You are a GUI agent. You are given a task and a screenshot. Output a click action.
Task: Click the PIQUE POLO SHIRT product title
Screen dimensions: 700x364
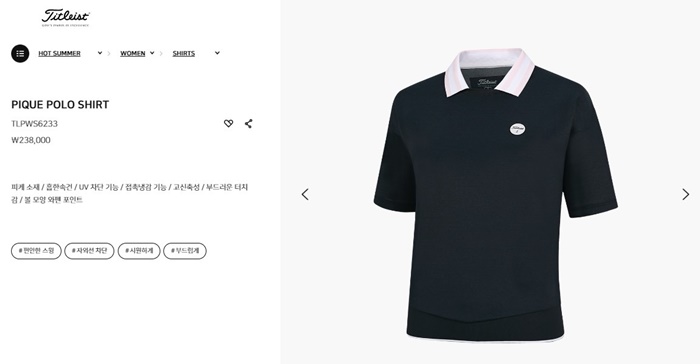tap(60, 105)
